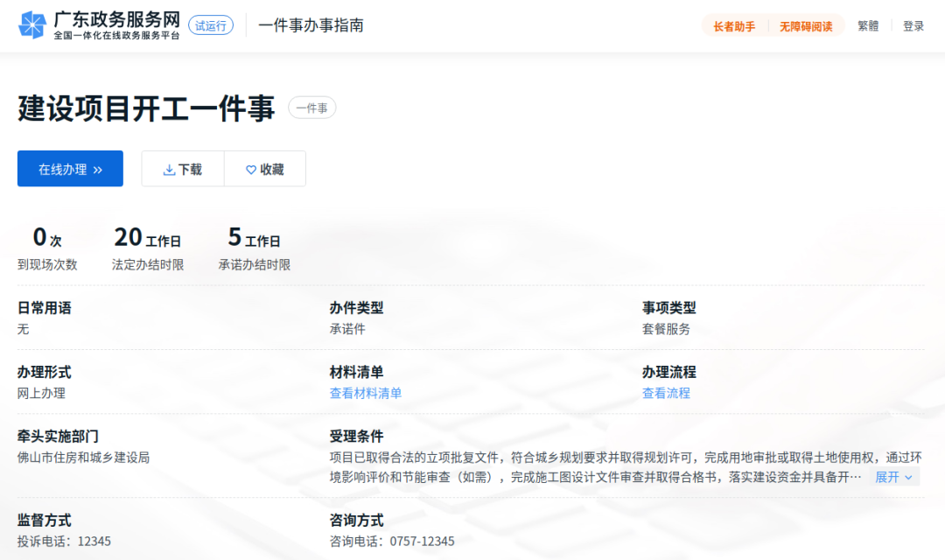Click the 20 工作日 法定办结时限 statistic
Viewport: 945px width, 560px height.
[x=148, y=248]
